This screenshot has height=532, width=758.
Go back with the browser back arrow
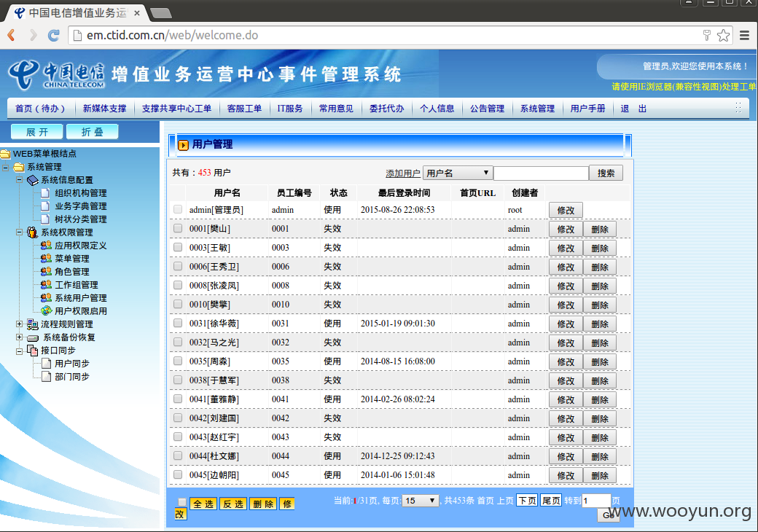click(12, 35)
